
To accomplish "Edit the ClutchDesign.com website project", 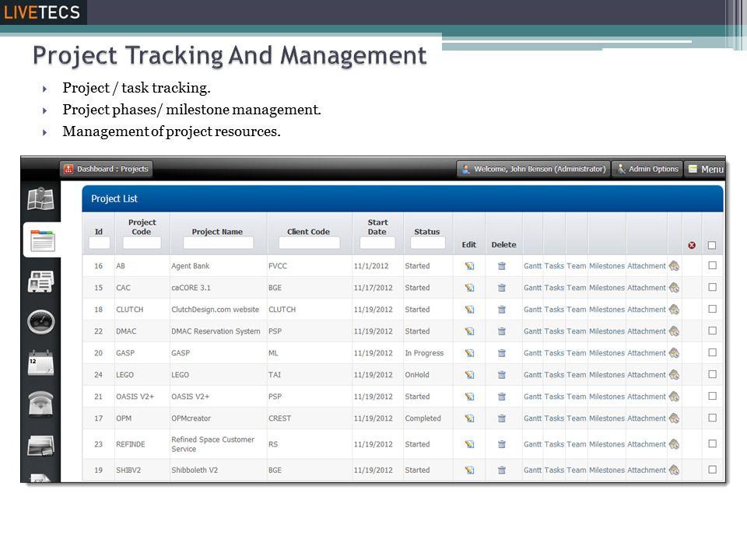I will [470, 310].
